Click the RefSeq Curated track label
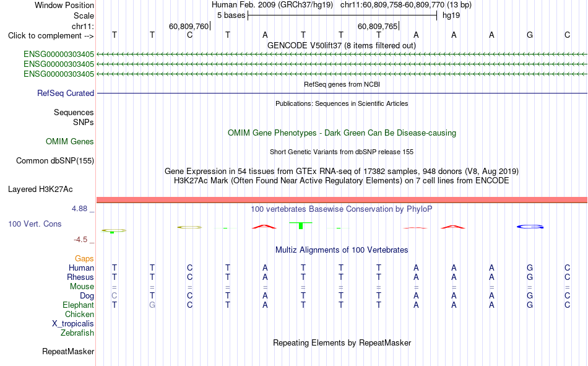Screen dimensions: 588x366 tap(66, 93)
